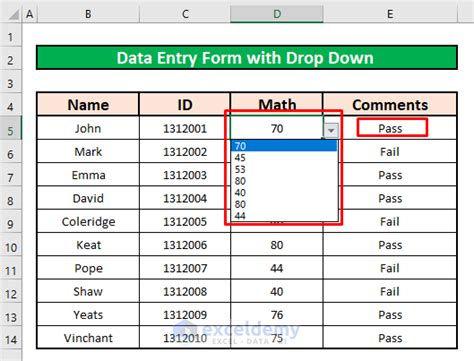Screen dimensions: 474x361
Task: Click ID cell '1312003'
Action: 185,175
